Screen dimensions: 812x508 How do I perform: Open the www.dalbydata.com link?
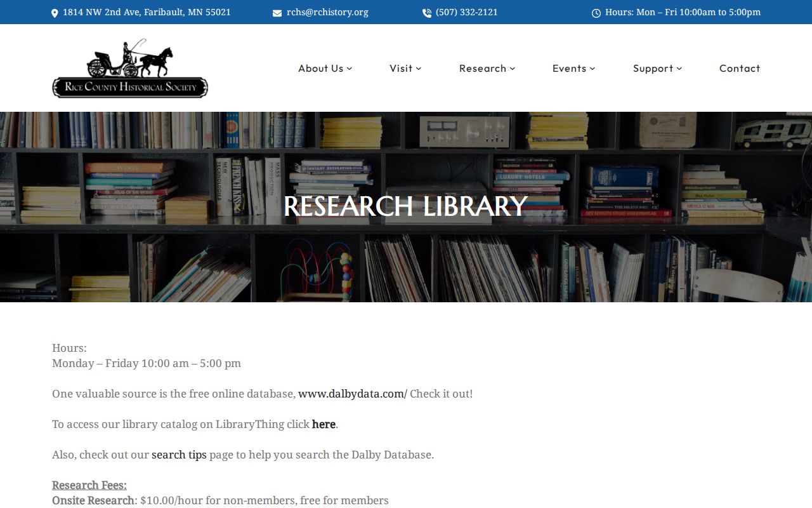pyautogui.click(x=353, y=394)
